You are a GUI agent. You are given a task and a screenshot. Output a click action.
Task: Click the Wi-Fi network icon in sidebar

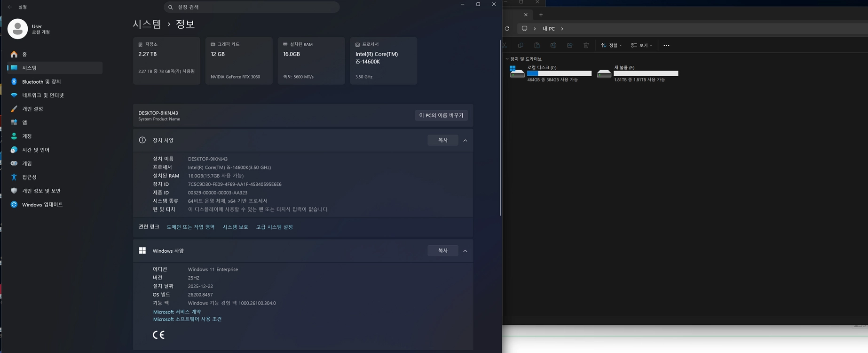14,95
